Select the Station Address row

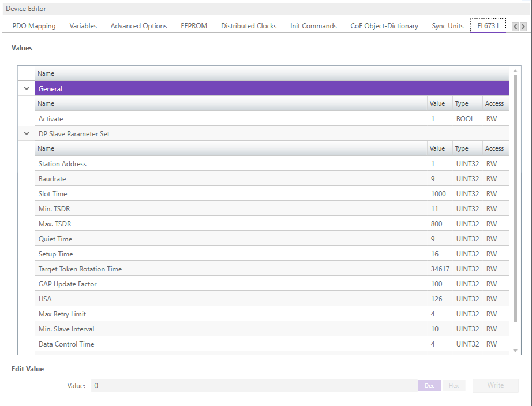coord(231,164)
